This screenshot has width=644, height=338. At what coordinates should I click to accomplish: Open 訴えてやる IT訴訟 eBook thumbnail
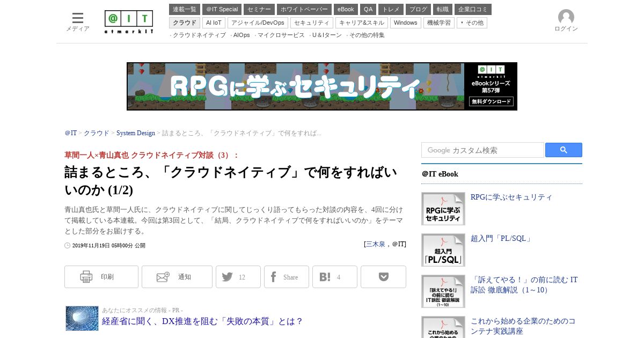pos(443,291)
